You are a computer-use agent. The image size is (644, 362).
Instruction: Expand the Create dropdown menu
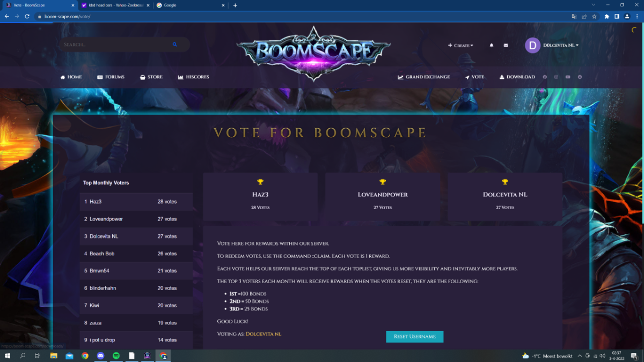pos(460,46)
